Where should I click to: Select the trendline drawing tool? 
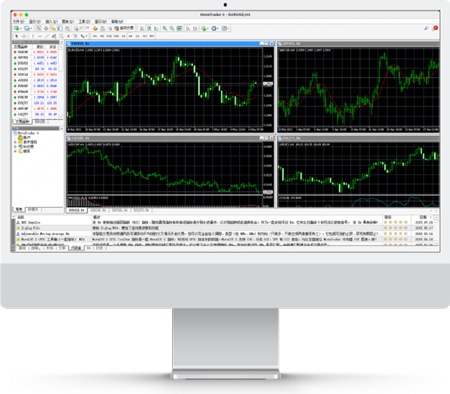click(47, 36)
